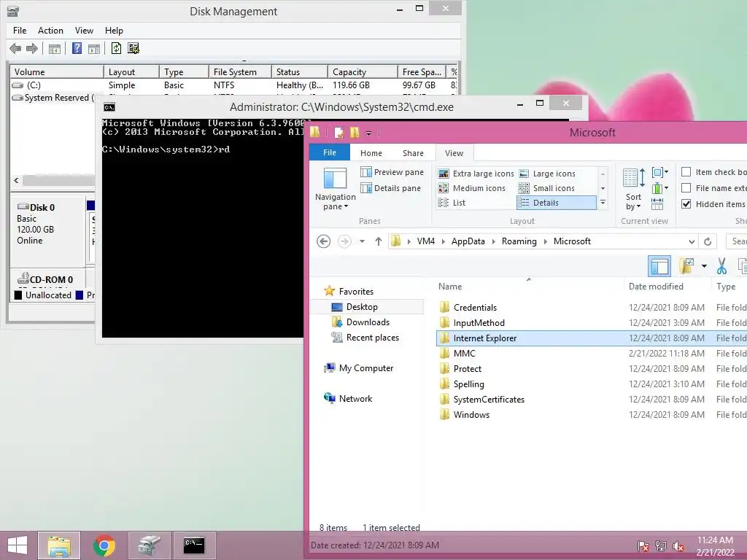Viewport: 747px width, 560px height.
Task: Toggle the Navigation pane button
Action: [336, 189]
